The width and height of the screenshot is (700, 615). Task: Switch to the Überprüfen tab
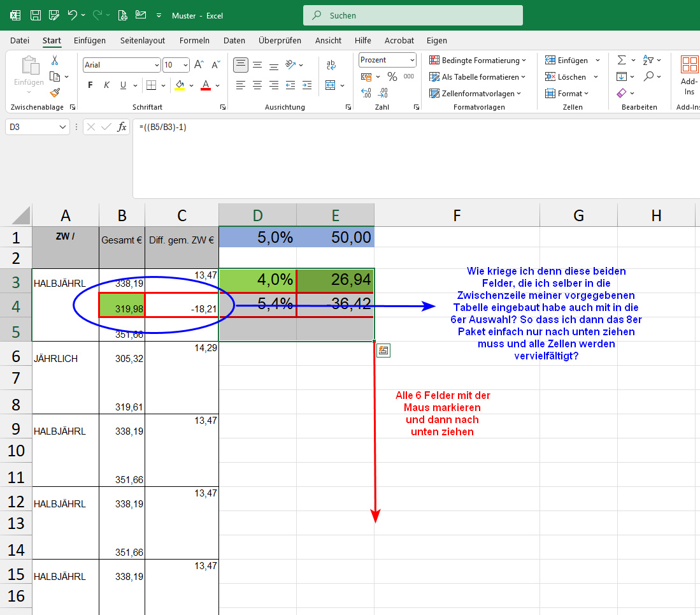click(x=280, y=40)
